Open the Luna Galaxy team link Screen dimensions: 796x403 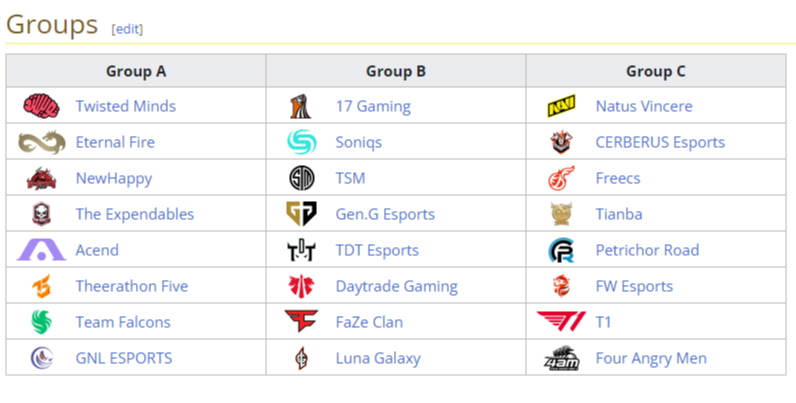[378, 358]
